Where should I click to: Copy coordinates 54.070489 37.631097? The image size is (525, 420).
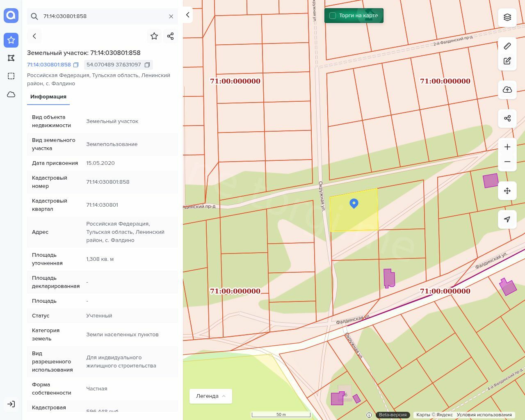pyautogui.click(x=147, y=65)
